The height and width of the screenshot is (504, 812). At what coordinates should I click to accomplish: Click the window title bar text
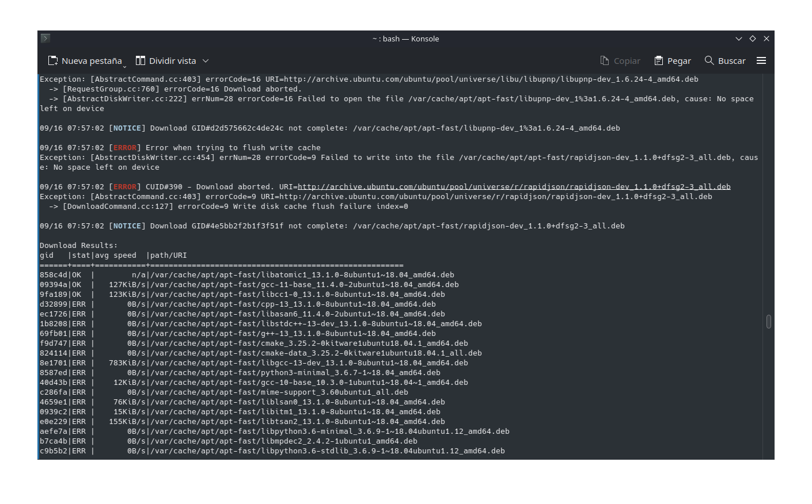point(406,39)
